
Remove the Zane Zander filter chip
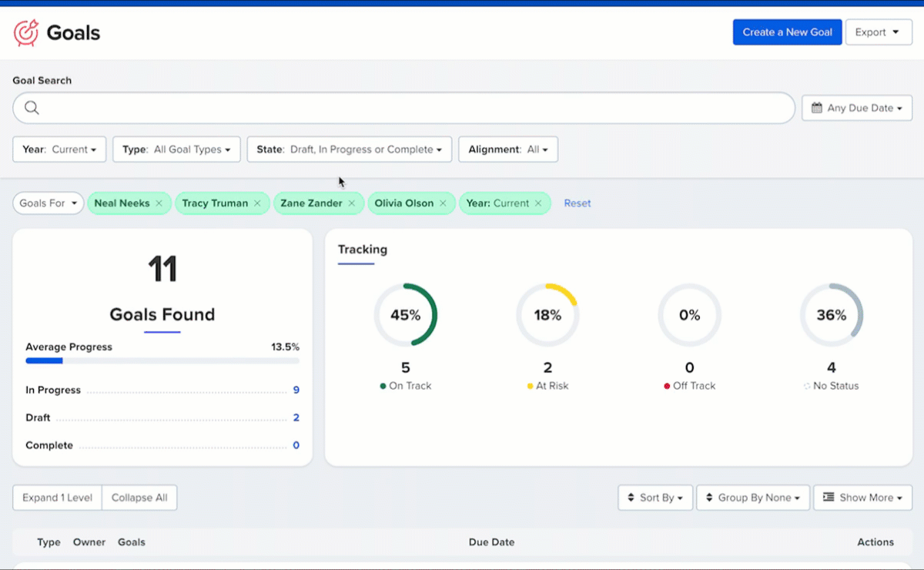pyautogui.click(x=352, y=203)
